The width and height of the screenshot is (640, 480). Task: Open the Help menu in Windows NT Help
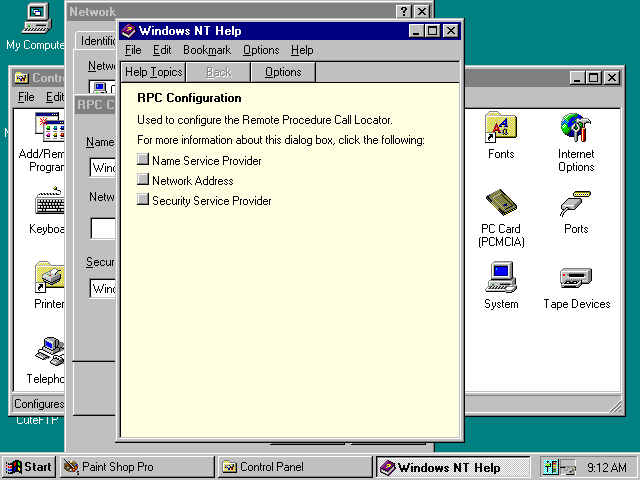[302, 50]
